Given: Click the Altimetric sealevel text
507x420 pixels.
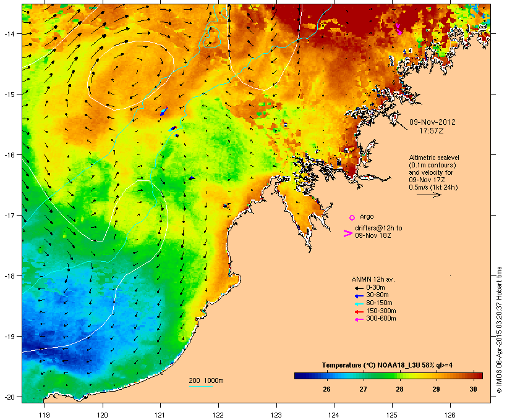Looking at the screenshot, I should click(x=434, y=157).
